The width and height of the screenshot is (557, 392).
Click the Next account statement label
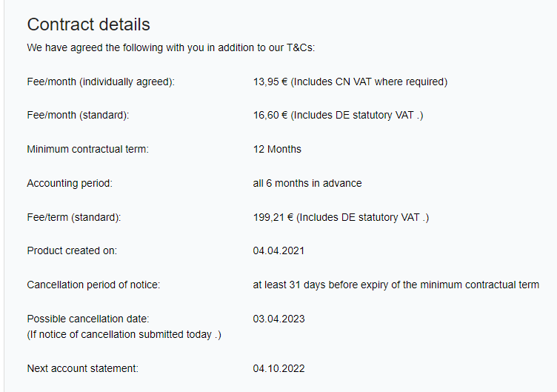83,368
